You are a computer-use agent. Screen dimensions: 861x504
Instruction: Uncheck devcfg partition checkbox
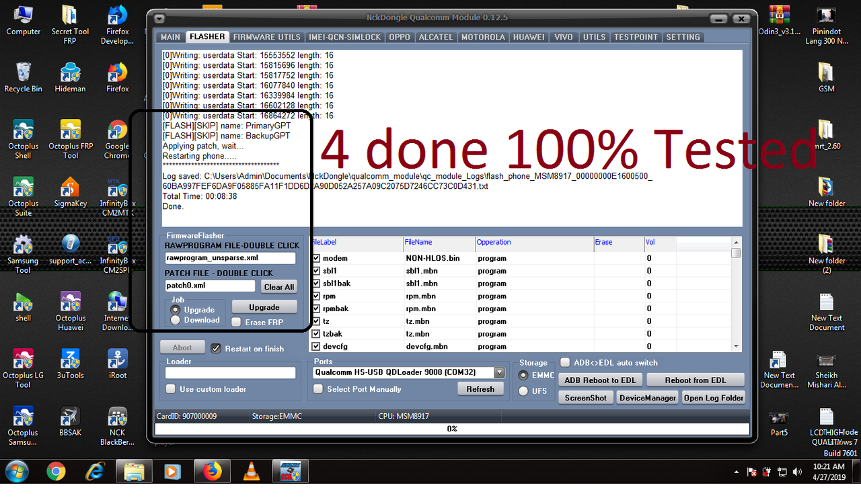click(317, 346)
